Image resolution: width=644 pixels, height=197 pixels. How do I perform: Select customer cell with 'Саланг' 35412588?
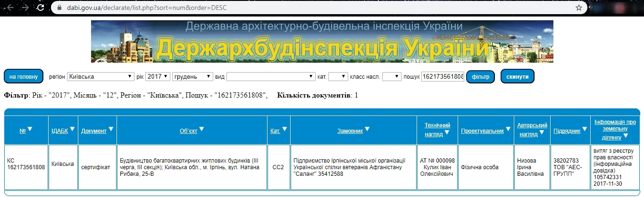(x=353, y=167)
